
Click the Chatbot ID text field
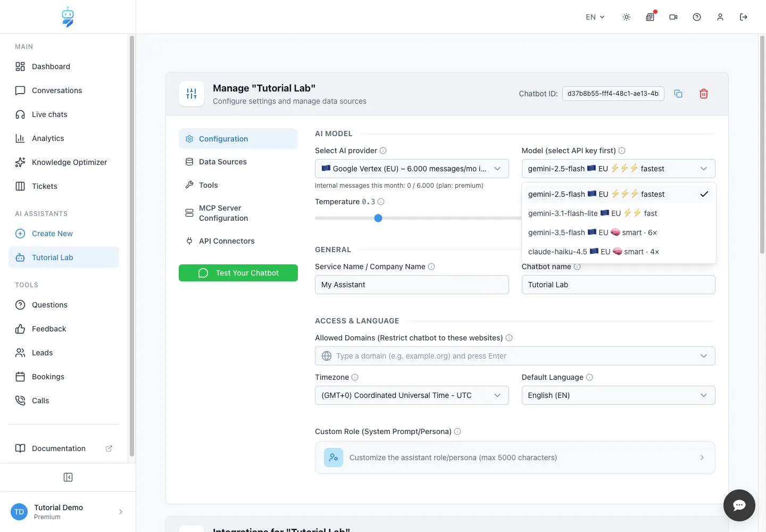(613, 94)
